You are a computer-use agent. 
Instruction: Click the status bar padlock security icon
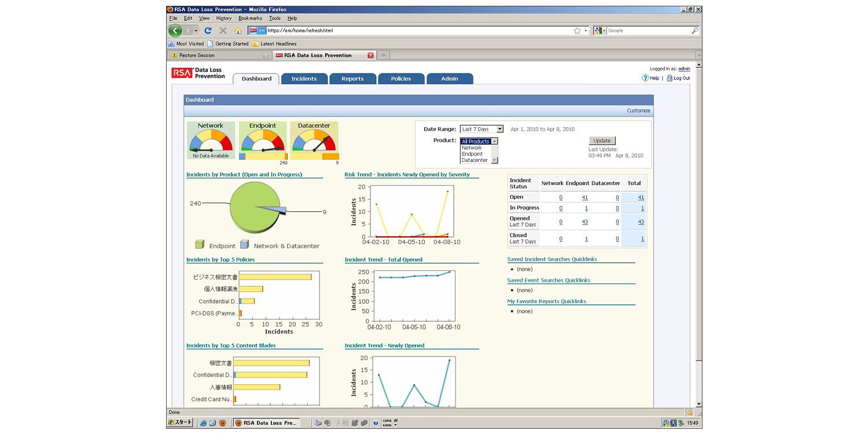690,412
